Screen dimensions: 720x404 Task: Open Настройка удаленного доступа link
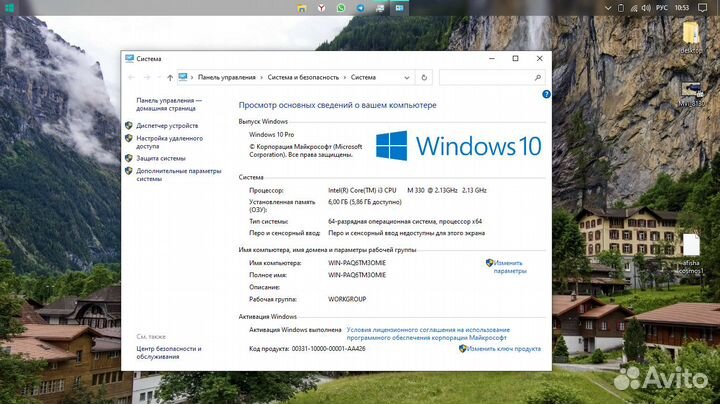(169, 142)
